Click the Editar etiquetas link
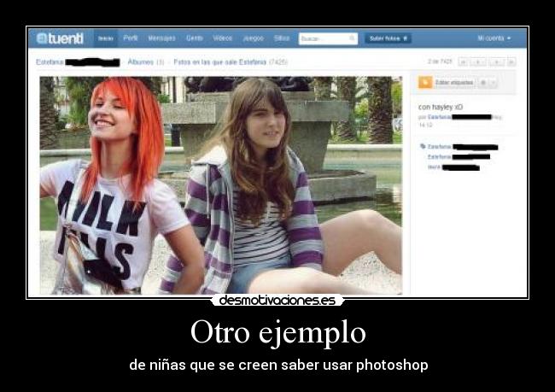This screenshot has width=555, height=392. 454,83
